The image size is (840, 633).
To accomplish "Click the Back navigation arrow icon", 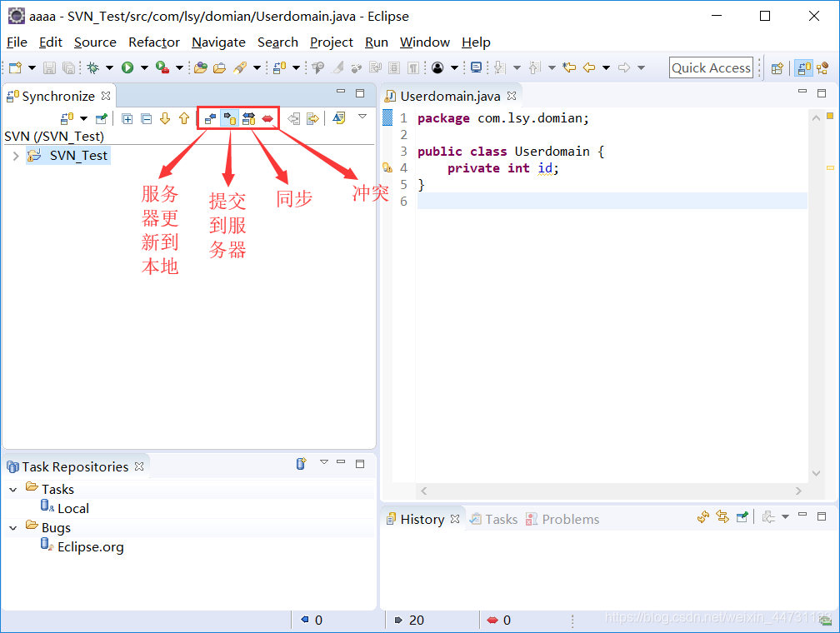I will [589, 67].
